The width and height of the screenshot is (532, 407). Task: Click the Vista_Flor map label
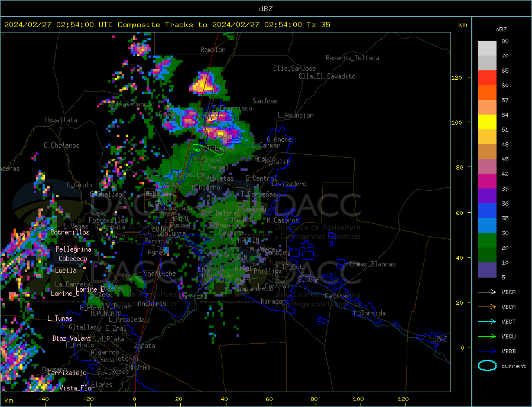(77, 388)
